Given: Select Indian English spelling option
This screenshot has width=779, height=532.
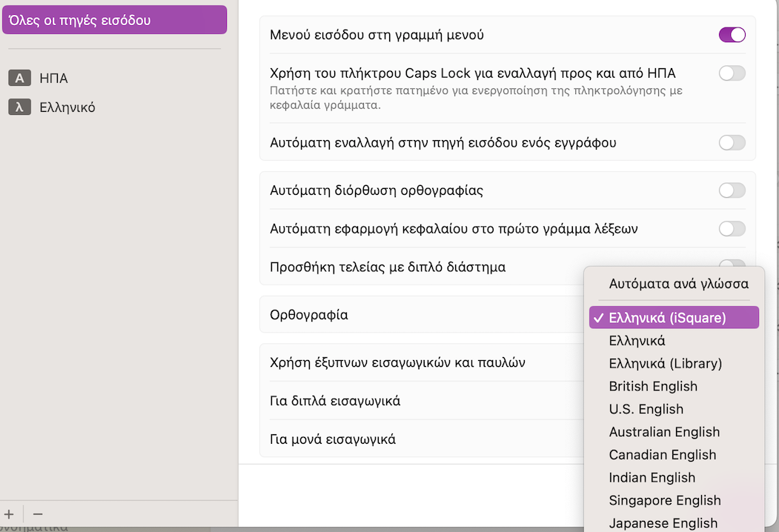Looking at the screenshot, I should 652,478.
